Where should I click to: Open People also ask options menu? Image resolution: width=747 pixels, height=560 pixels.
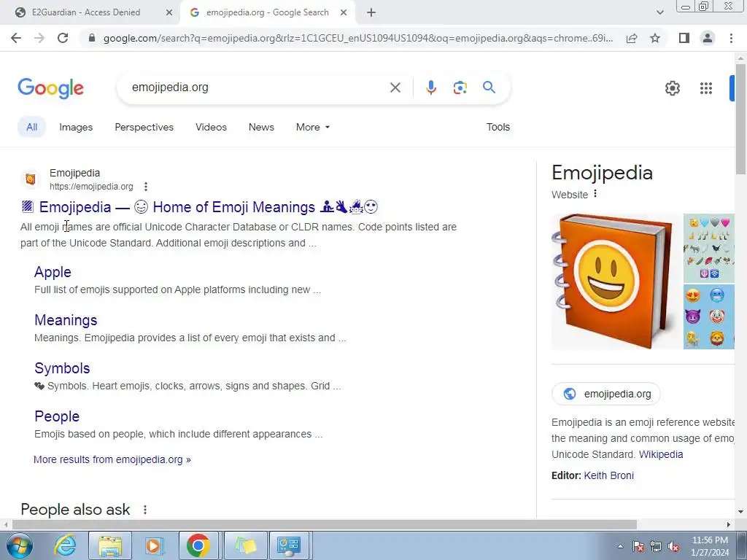click(x=145, y=510)
